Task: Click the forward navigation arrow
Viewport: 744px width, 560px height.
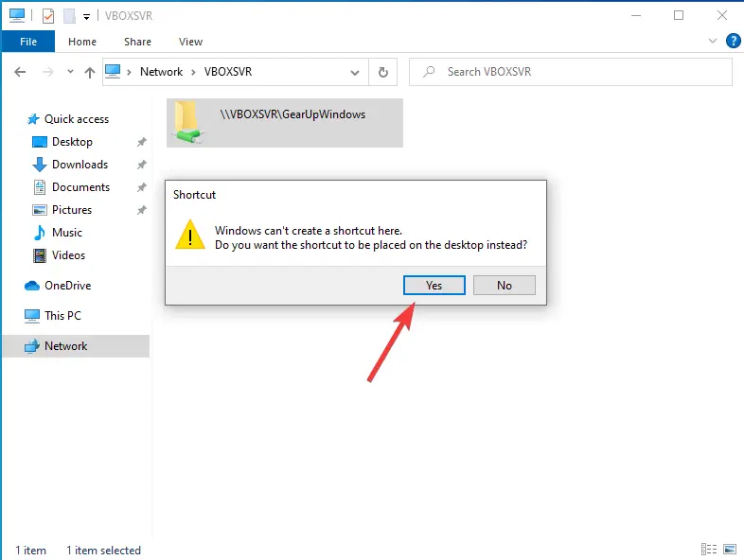Action: [x=47, y=72]
